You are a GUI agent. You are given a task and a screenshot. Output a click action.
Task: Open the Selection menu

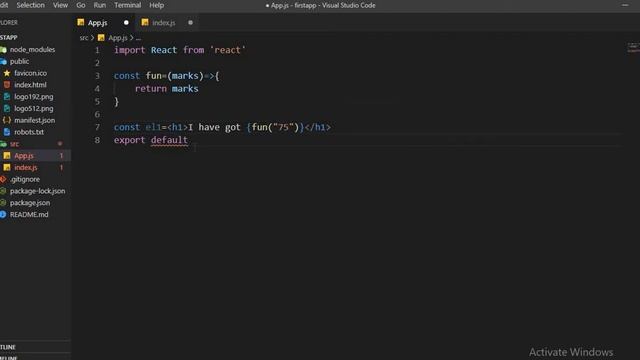click(x=30, y=5)
